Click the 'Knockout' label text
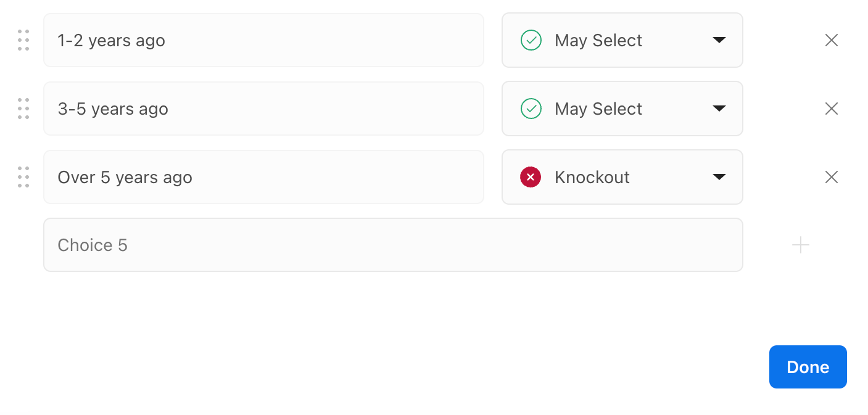This screenshot has height=415, width=868. click(592, 177)
